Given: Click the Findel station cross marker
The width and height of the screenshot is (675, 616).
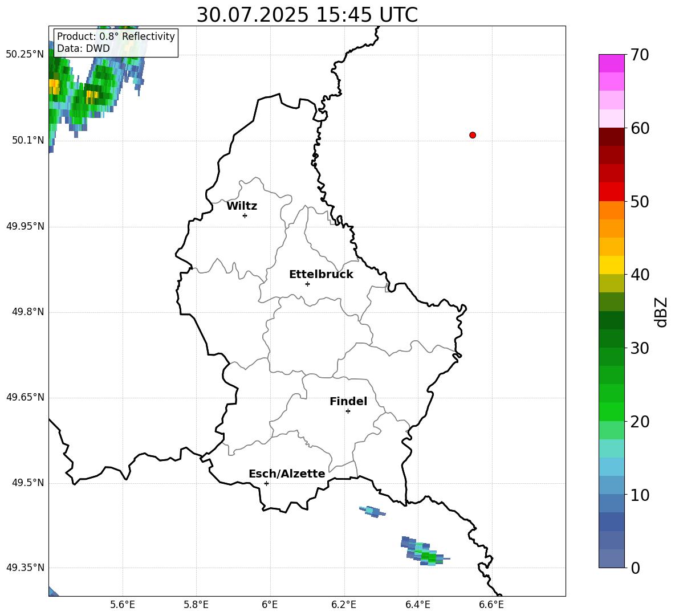Looking at the screenshot, I should tap(348, 411).
